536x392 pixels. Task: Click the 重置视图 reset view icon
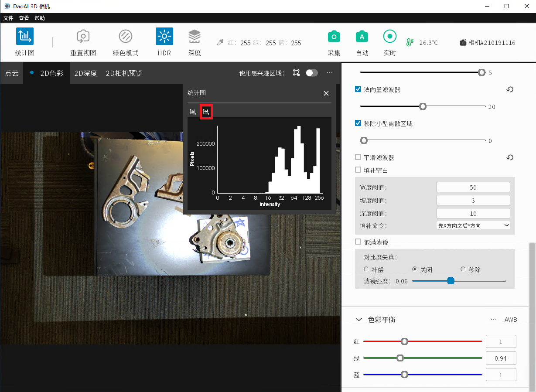83,37
